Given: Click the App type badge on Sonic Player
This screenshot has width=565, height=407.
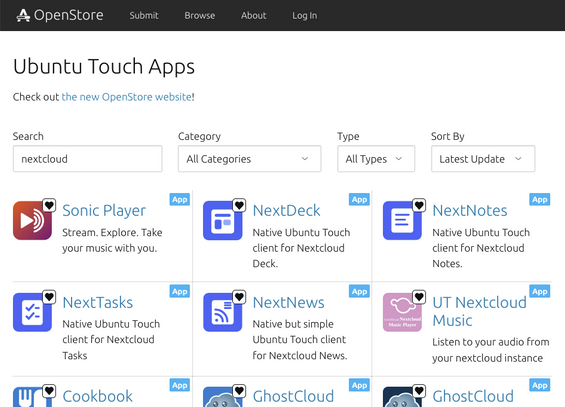Looking at the screenshot, I should (179, 200).
